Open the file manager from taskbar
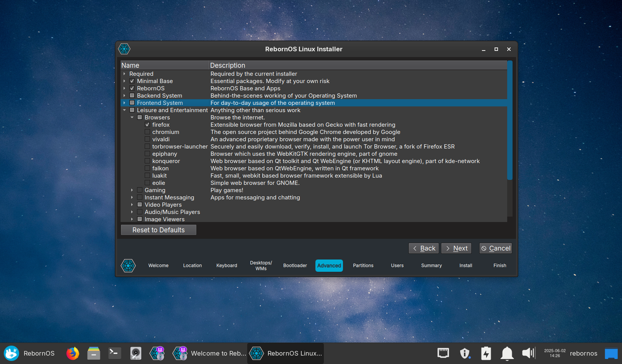The width and height of the screenshot is (622, 364). click(94, 353)
